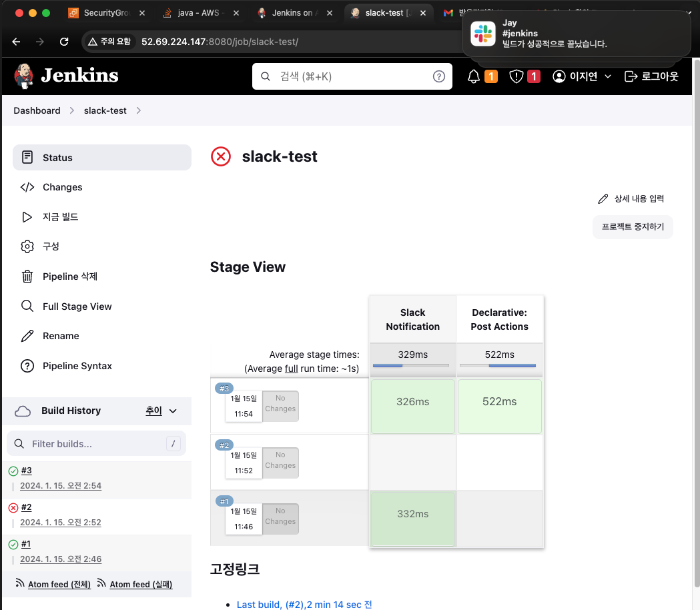Image resolution: width=700 pixels, height=610 pixels.
Task: Click the green success icon for build #3
Action: point(13,471)
